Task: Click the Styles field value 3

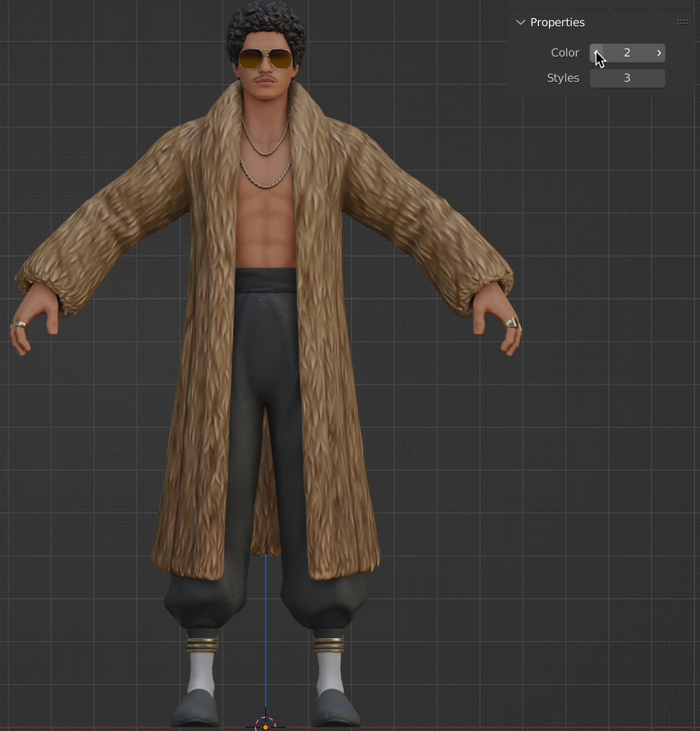Action: click(627, 78)
